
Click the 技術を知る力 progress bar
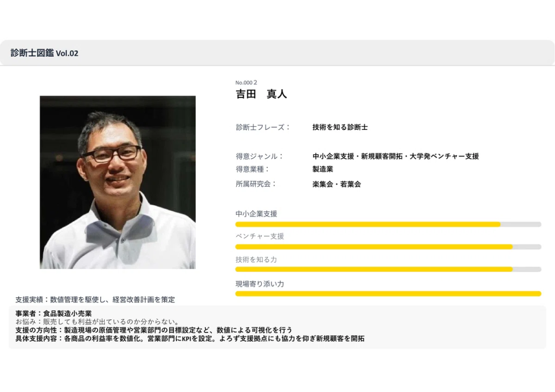(x=374, y=269)
